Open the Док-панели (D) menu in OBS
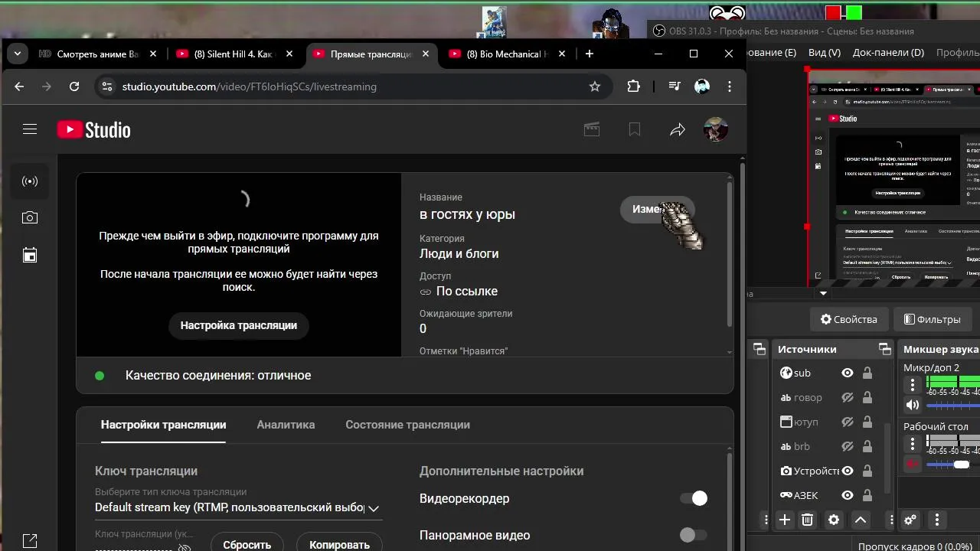 point(888,53)
